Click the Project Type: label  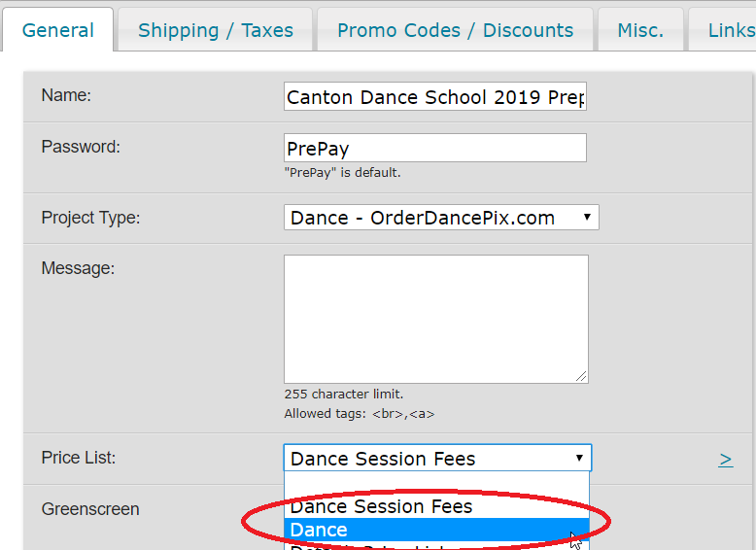point(90,218)
